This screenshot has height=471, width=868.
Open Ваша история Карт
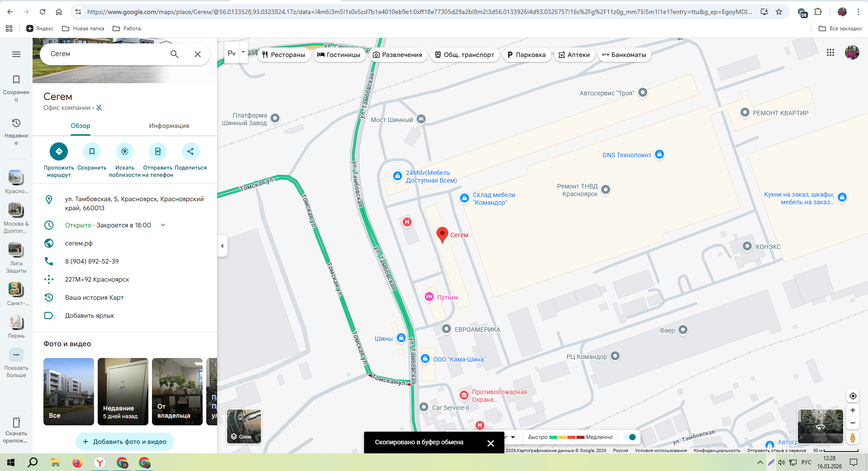[94, 297]
